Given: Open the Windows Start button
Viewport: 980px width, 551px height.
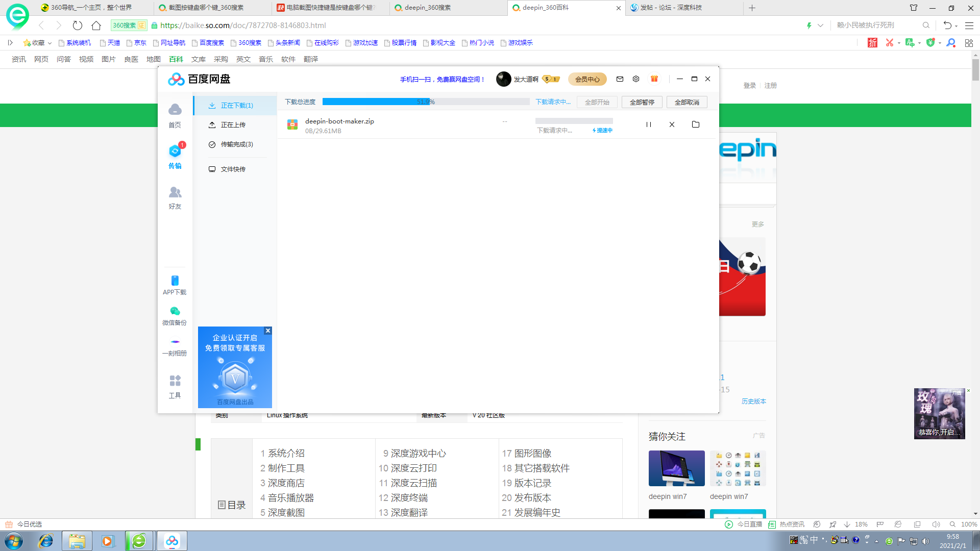Looking at the screenshot, I should pyautogui.click(x=14, y=541).
